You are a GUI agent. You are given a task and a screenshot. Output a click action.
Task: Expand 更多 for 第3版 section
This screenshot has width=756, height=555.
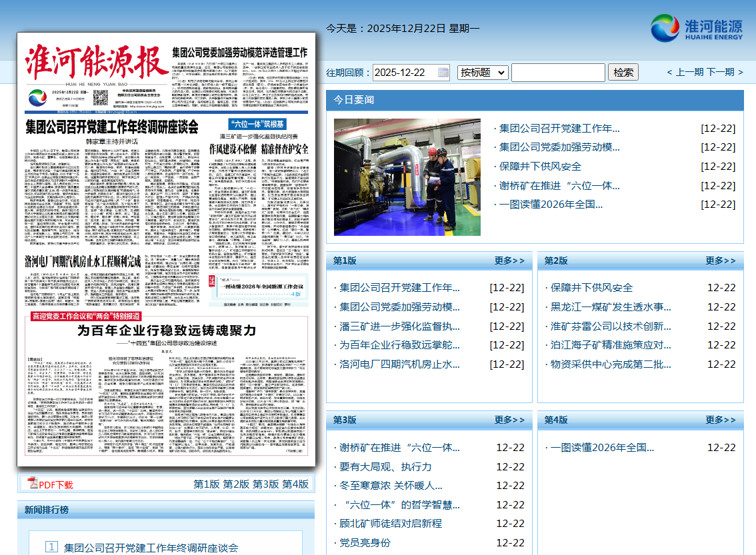(509, 420)
